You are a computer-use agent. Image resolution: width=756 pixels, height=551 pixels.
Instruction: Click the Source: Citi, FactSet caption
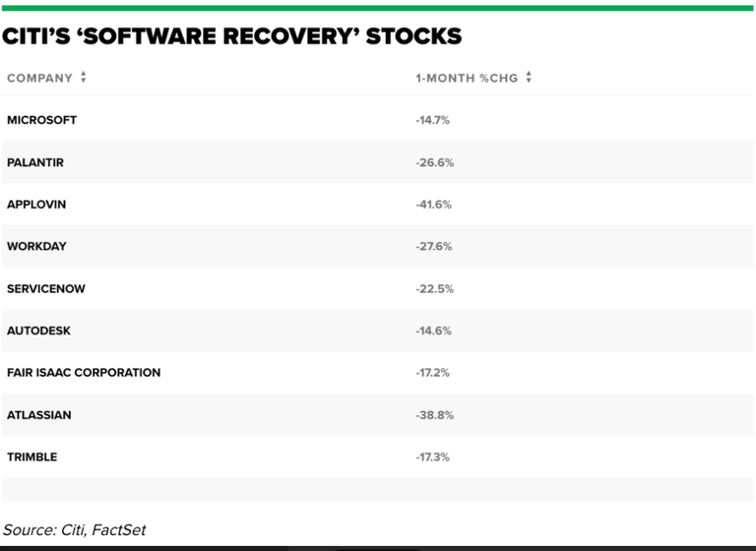tap(74, 529)
